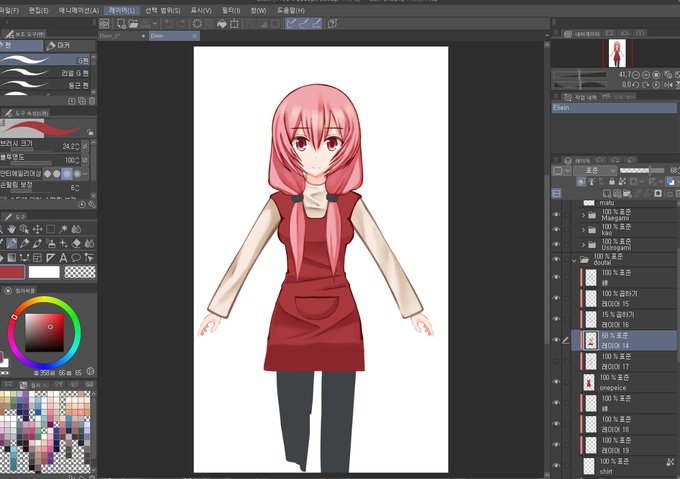Open layer palette color dropdown
Screen dimensions: 680x479
pos(562,170)
